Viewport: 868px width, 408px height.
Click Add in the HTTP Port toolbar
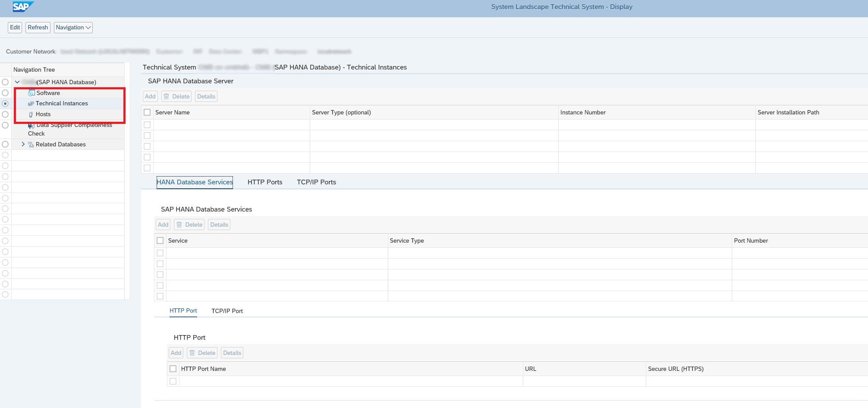(x=176, y=353)
